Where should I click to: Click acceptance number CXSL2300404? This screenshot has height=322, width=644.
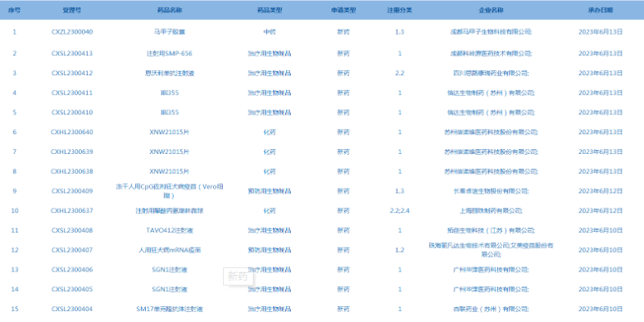click(x=72, y=309)
